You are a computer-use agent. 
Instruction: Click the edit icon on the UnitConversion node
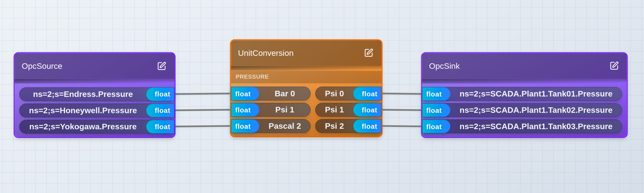[x=368, y=52]
